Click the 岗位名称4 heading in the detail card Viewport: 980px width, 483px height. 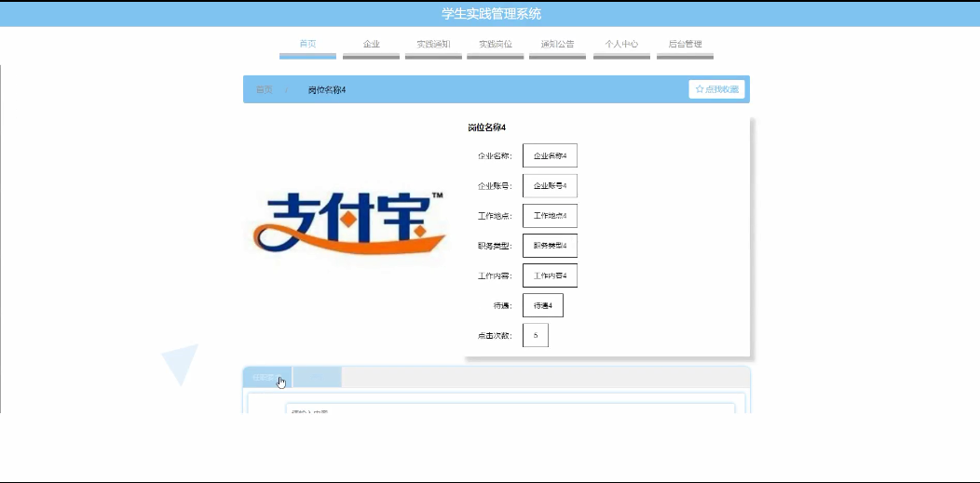tap(487, 127)
